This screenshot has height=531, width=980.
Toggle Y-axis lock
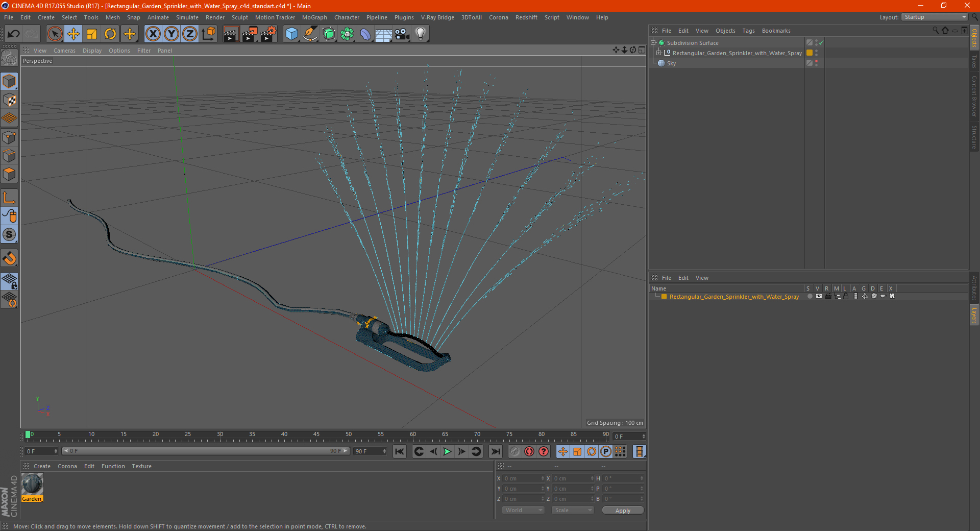pos(171,34)
